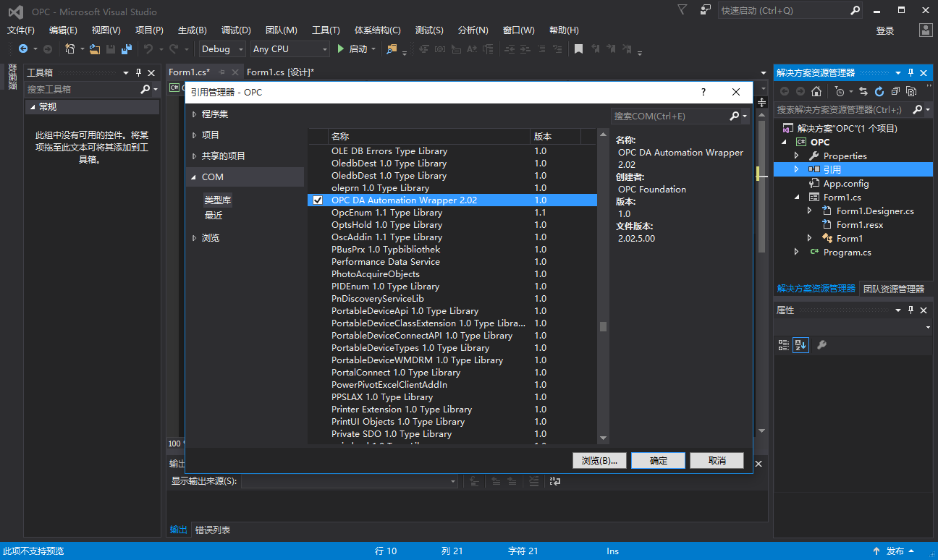
Task: Click the property pages wrench icon
Action: 821,345
